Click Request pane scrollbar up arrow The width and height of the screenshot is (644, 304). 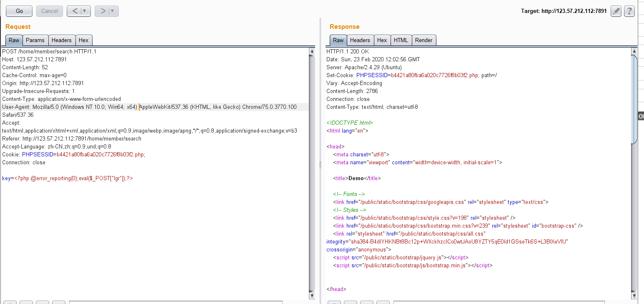[312, 51]
